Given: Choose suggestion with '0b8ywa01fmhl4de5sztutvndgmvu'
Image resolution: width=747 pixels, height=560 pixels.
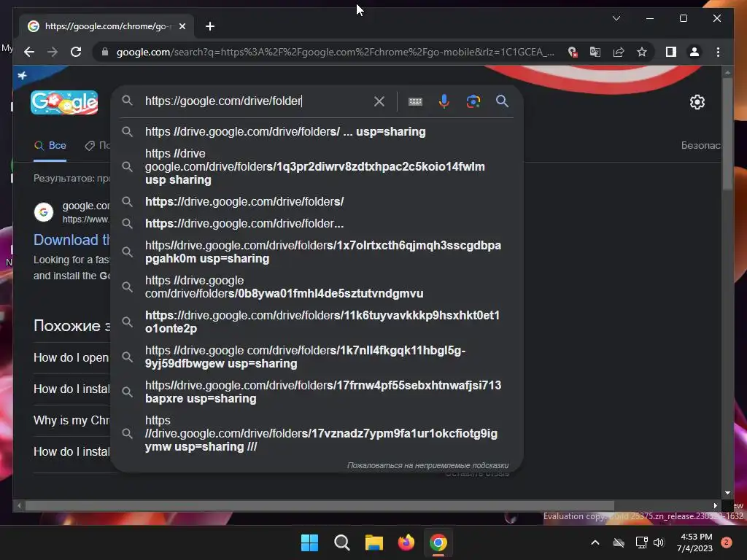Looking at the screenshot, I should pos(317,287).
